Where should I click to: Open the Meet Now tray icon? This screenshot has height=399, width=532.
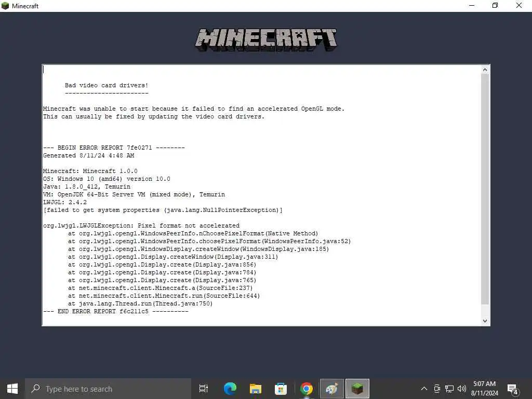tap(437, 389)
